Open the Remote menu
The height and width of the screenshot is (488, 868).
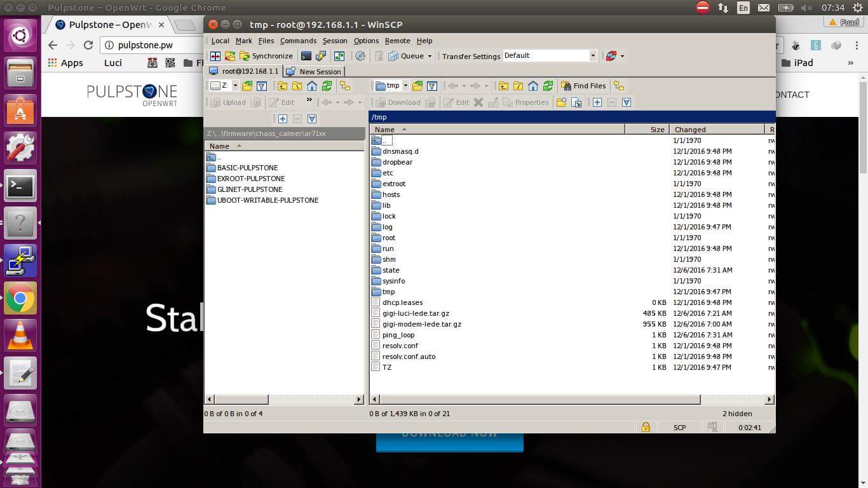coord(398,41)
